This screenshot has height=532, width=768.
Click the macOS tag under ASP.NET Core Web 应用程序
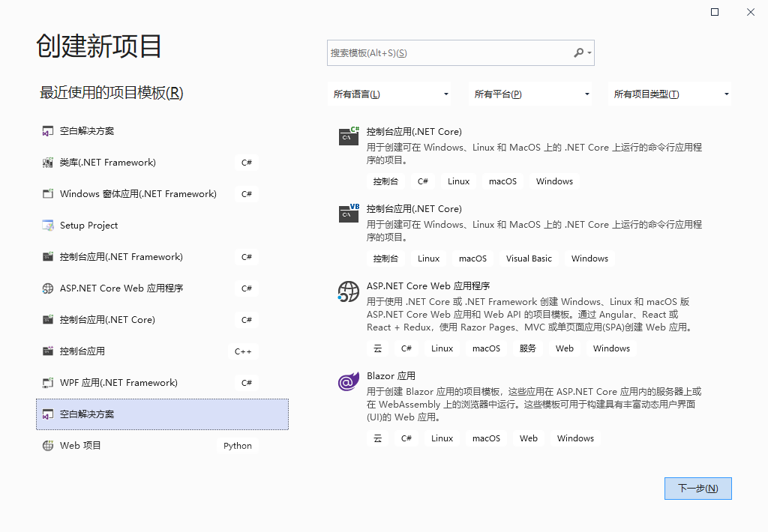(486, 348)
